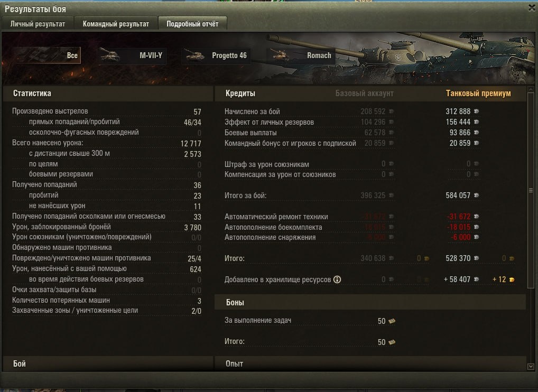
Task: Open the info icon beside Добавлено в хранилище ресурсов
Action: tap(337, 279)
